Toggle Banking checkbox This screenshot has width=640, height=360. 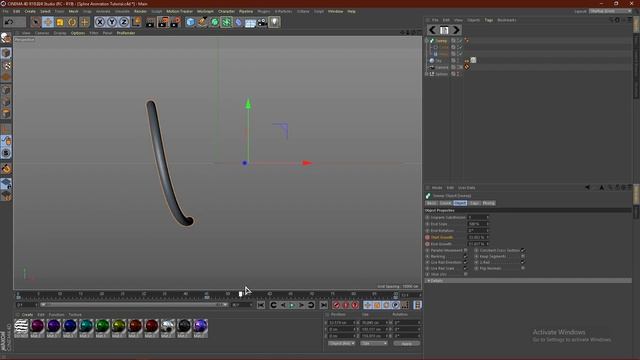click(x=465, y=256)
